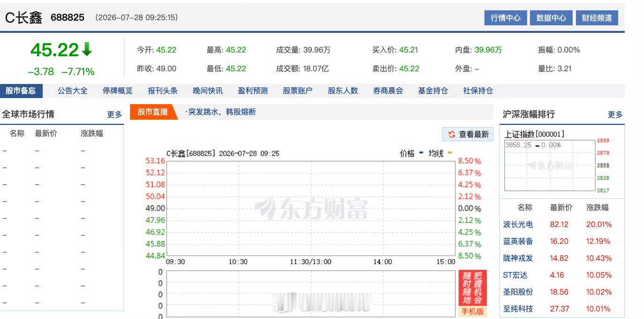The height and width of the screenshot is (319, 644).
Task: Click the C长鑫 intraday price chart
Action: [x=311, y=209]
